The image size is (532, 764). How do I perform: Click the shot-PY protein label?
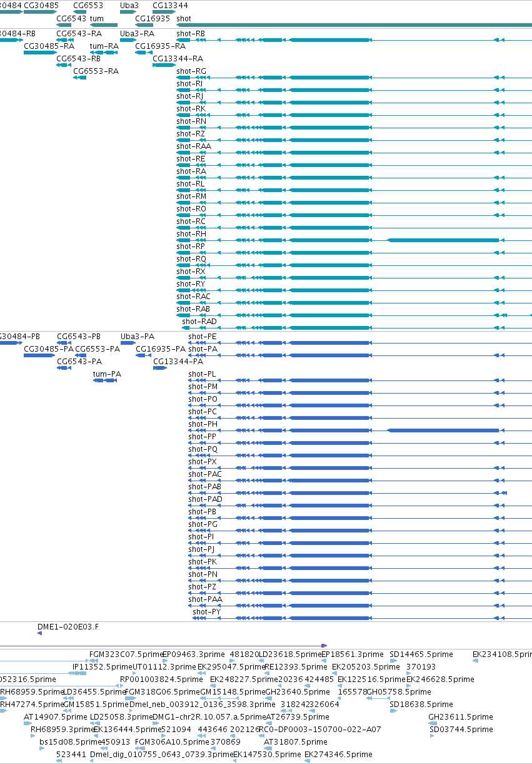pos(206,612)
